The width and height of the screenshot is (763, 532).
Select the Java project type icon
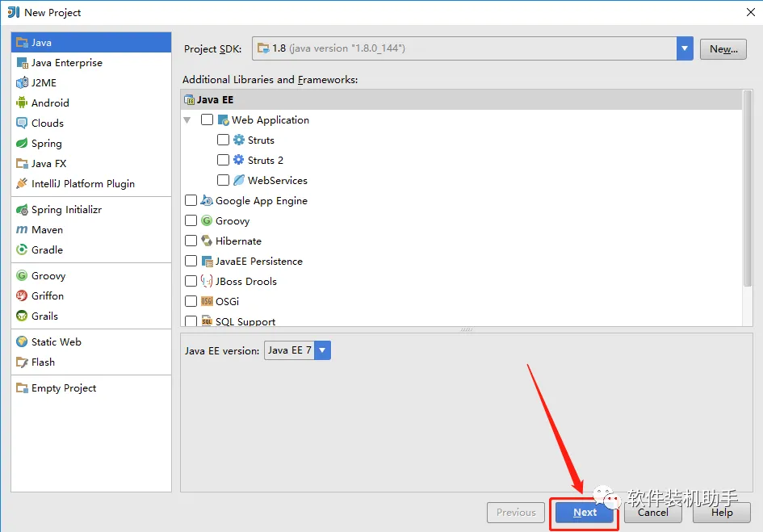point(22,42)
